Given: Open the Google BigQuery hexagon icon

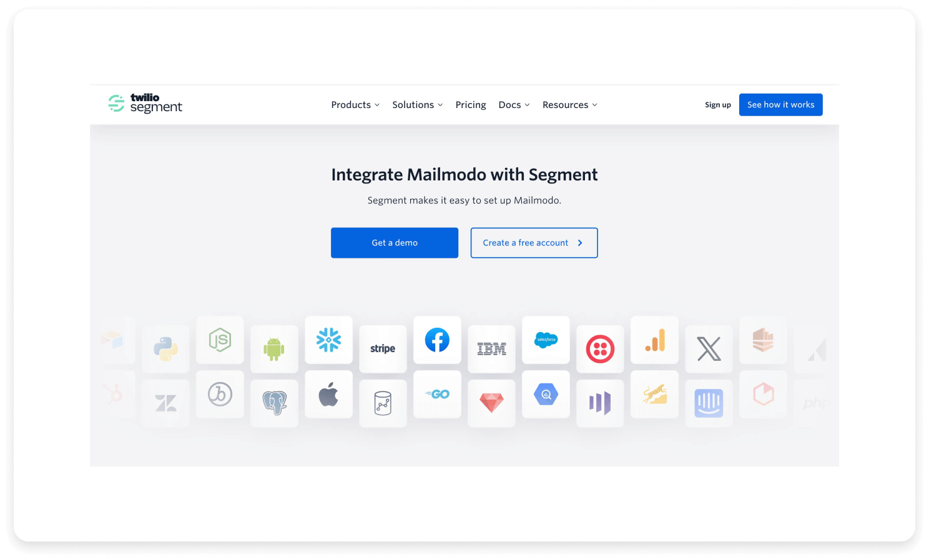Looking at the screenshot, I should (x=546, y=395).
